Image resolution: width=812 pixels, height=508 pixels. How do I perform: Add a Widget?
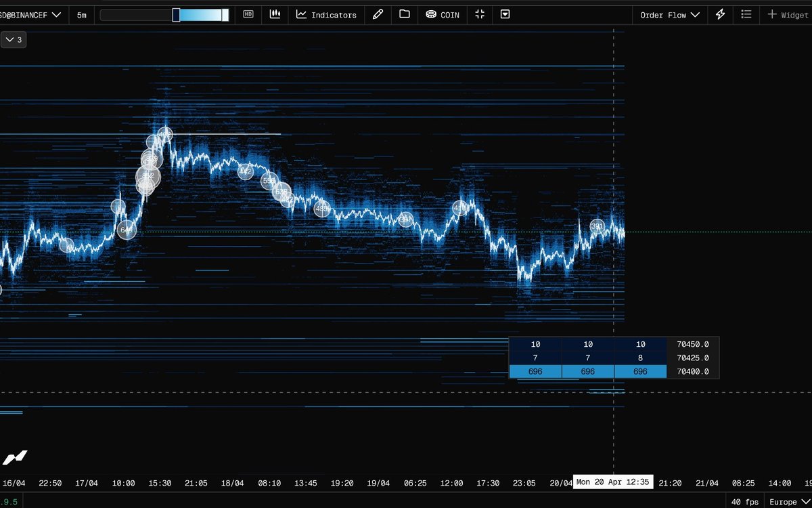pyautogui.click(x=788, y=14)
